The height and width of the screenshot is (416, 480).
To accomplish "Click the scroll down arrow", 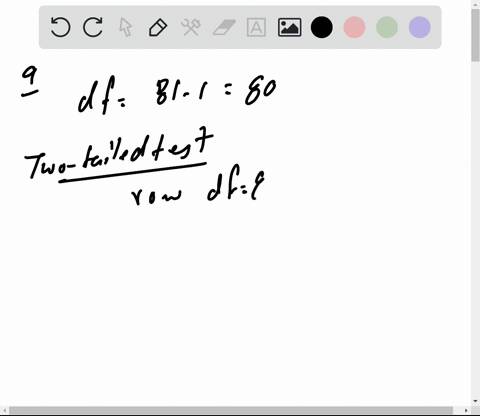I will click(475, 401).
